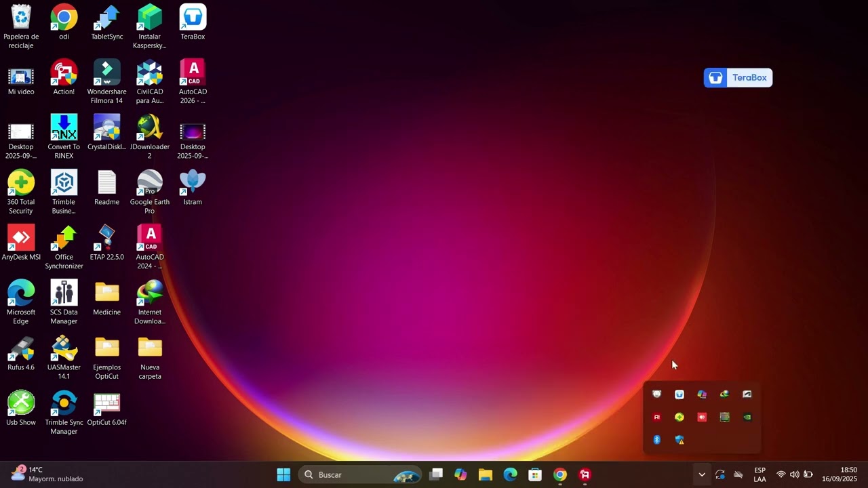Screen dimensions: 868x488
Task: Select Office Synchronizer shortcut
Action: [x=64, y=247]
